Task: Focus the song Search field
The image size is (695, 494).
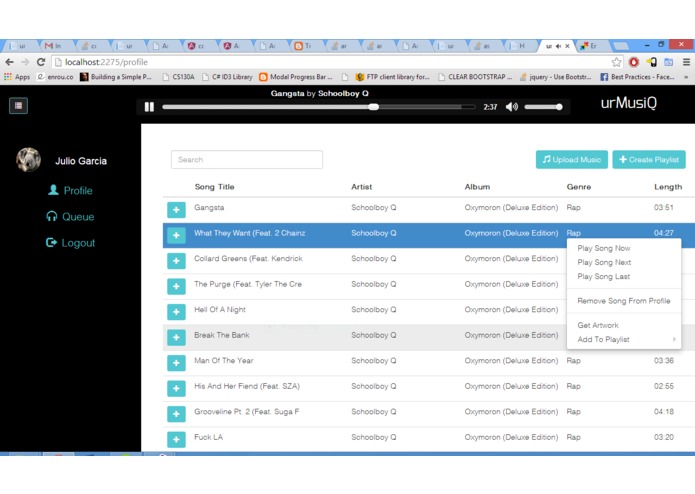Action: [247, 159]
